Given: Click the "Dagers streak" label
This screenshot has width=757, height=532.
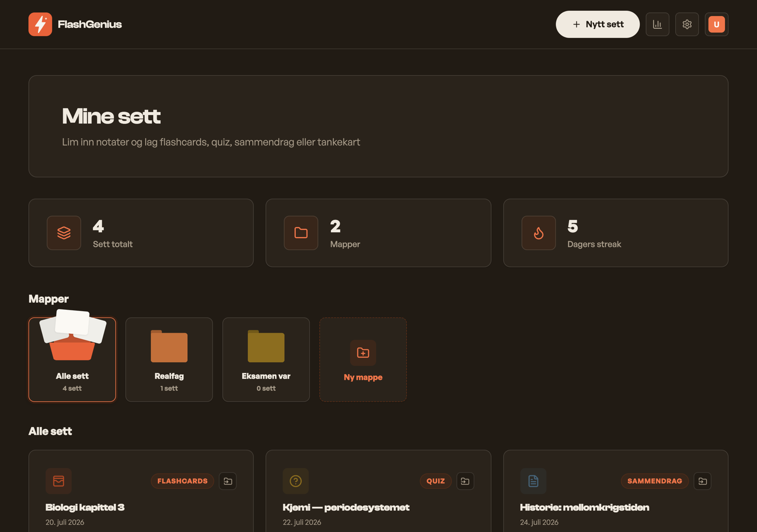Looking at the screenshot, I should pyautogui.click(x=594, y=244).
